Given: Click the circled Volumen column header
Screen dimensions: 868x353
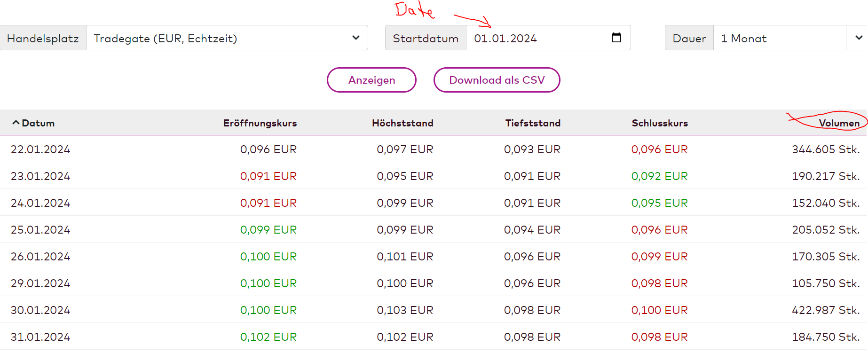Looking at the screenshot, I should [839, 123].
